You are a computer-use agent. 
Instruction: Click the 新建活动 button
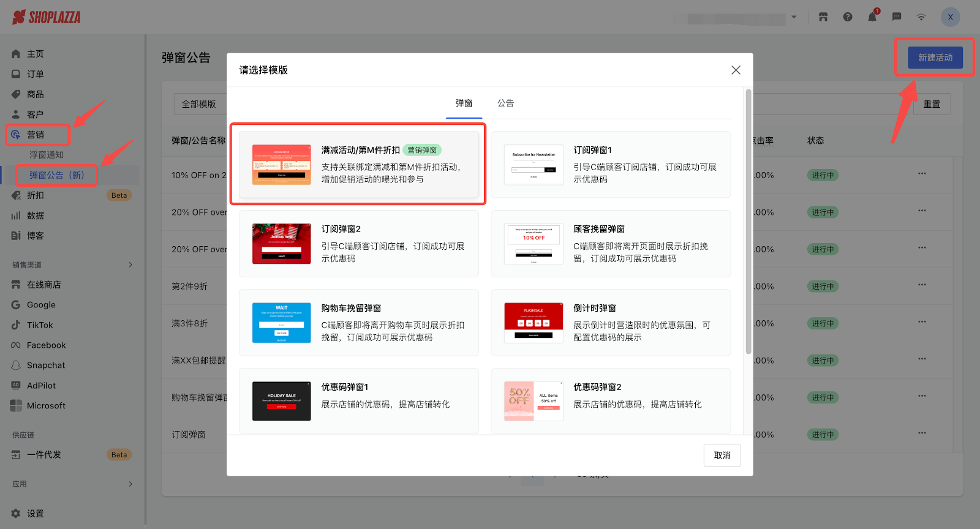pos(935,58)
